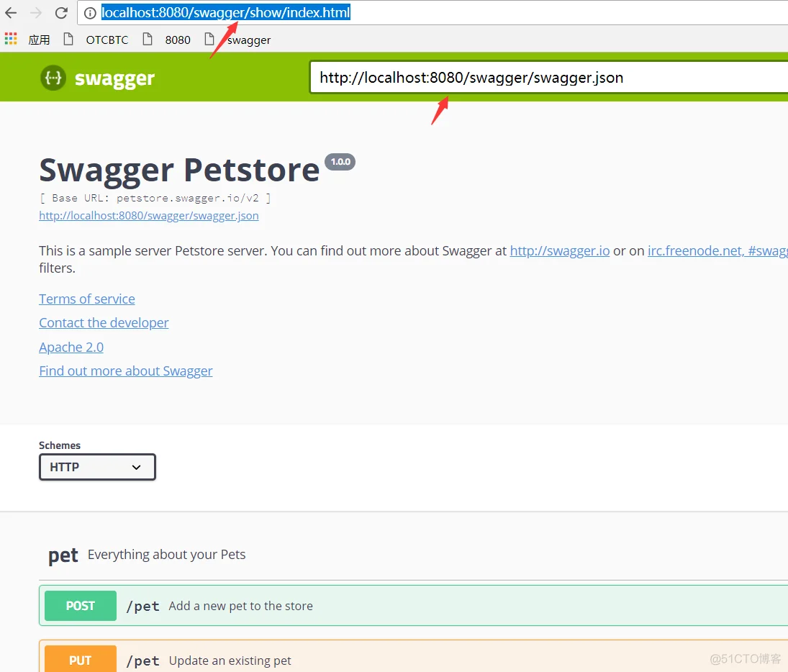Expand PUT /pet operation
This screenshot has width=788, height=672.
point(413,656)
